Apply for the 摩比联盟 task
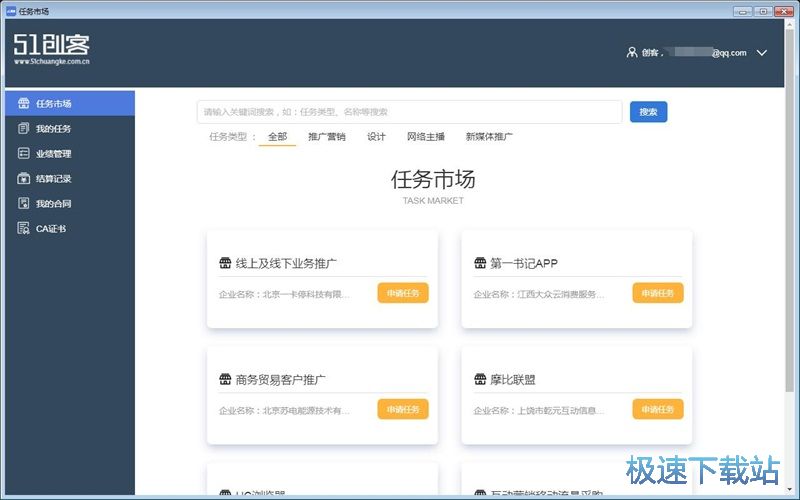 pyautogui.click(x=658, y=409)
